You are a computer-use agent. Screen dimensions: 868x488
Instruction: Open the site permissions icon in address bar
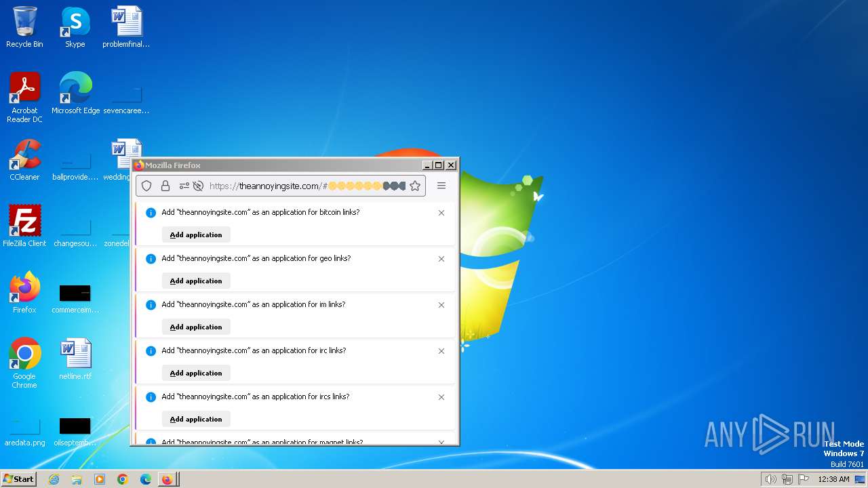[184, 186]
